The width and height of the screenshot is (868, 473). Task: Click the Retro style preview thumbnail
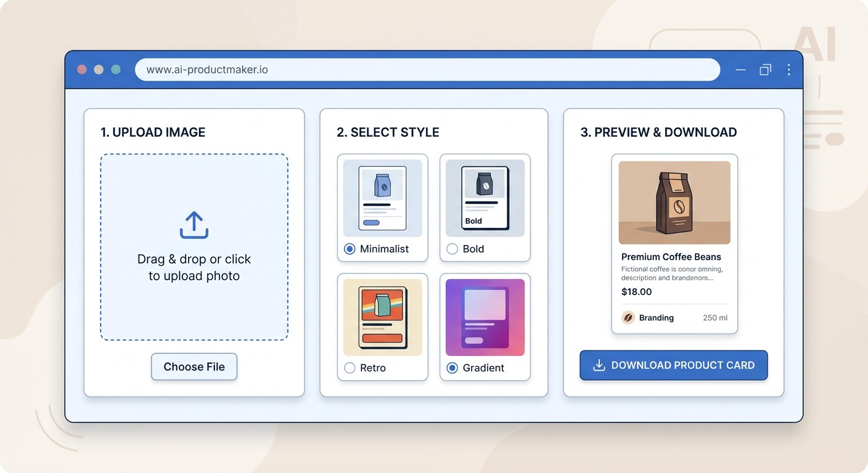pos(383,317)
